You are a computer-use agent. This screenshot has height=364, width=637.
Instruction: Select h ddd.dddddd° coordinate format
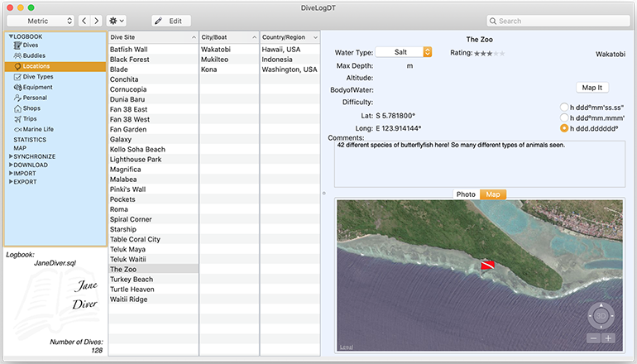(564, 129)
